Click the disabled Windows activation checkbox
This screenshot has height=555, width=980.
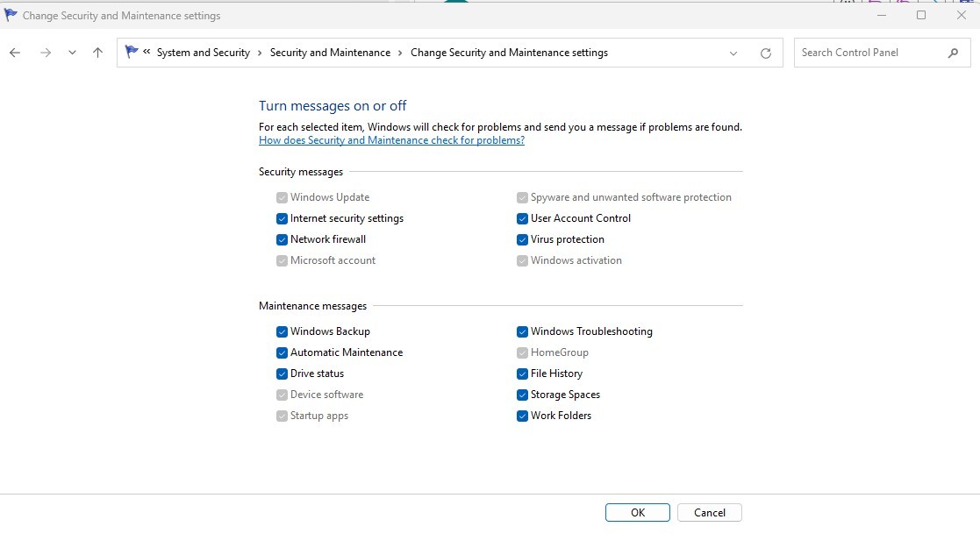[523, 261]
